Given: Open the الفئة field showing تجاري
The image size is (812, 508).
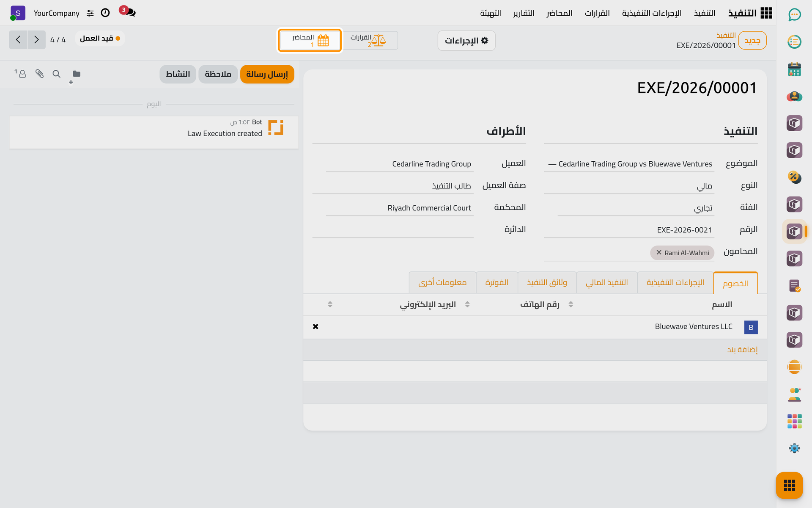Looking at the screenshot, I should point(636,208).
